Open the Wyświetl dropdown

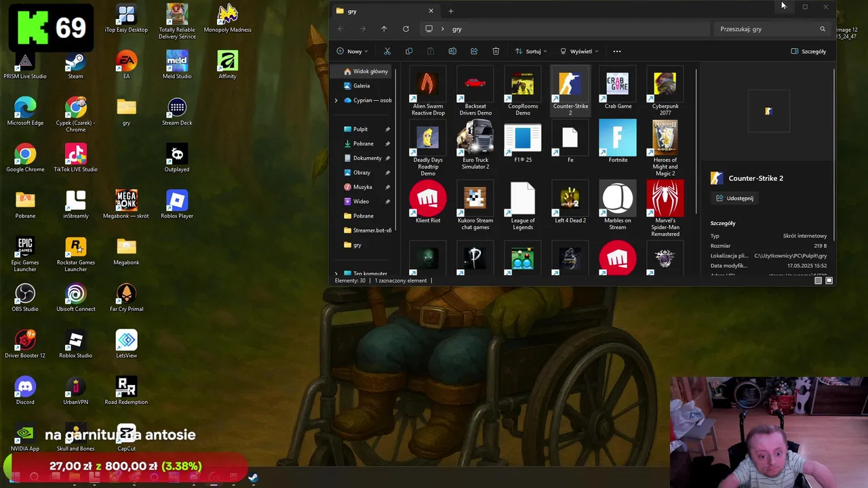click(579, 52)
